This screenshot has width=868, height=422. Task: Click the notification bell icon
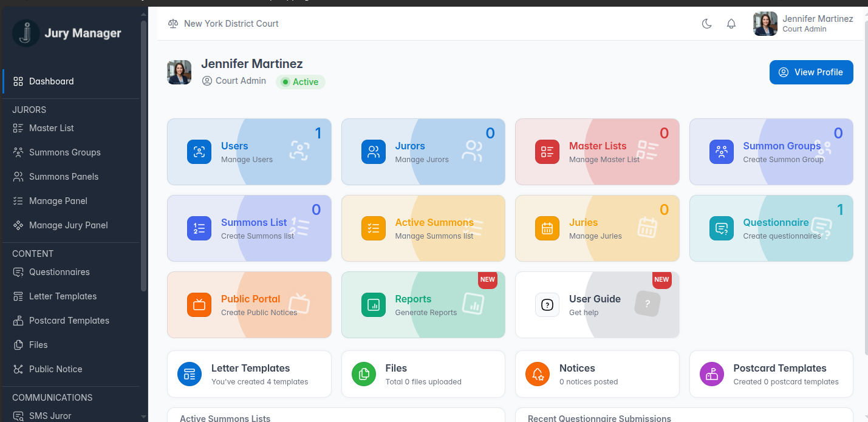(731, 23)
